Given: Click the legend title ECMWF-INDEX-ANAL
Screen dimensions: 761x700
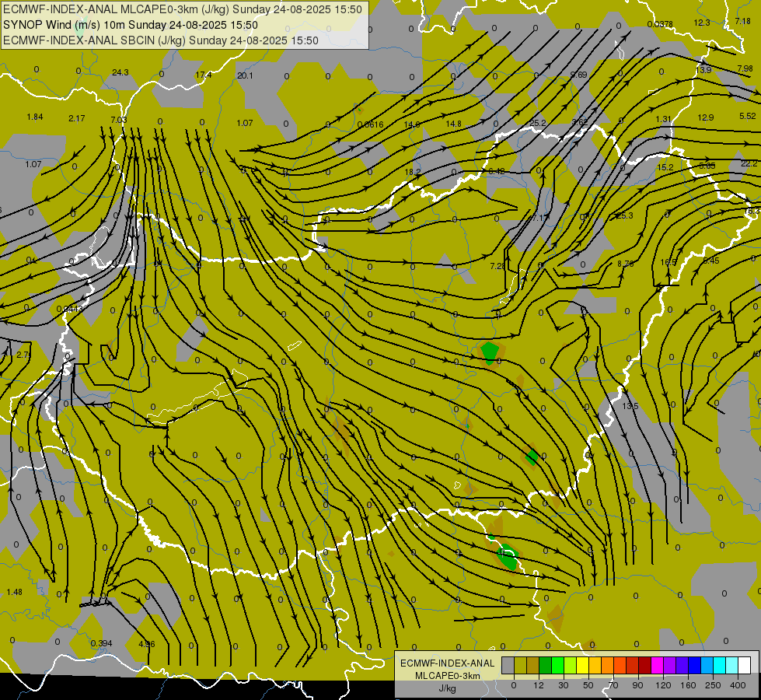Looking at the screenshot, I should tap(447, 663).
